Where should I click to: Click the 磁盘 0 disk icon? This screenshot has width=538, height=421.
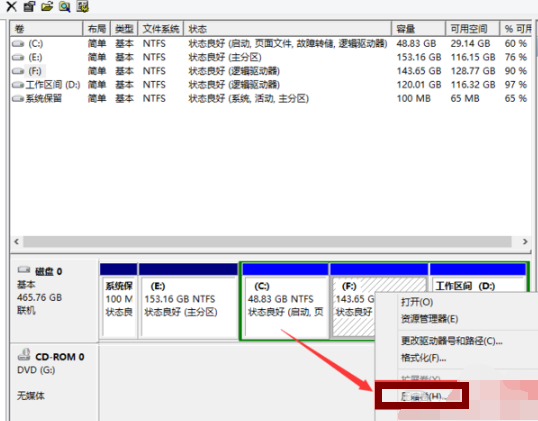(24, 270)
